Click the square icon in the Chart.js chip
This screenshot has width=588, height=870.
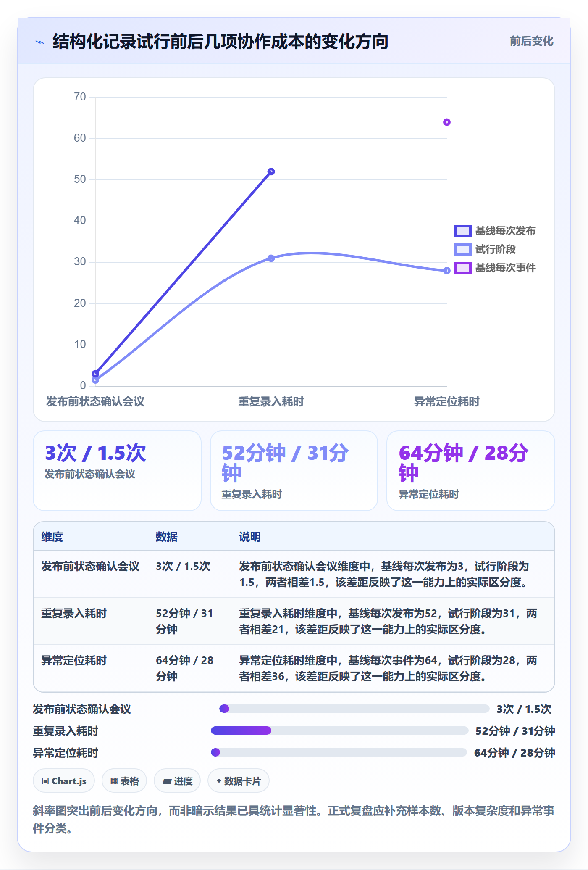tap(45, 781)
